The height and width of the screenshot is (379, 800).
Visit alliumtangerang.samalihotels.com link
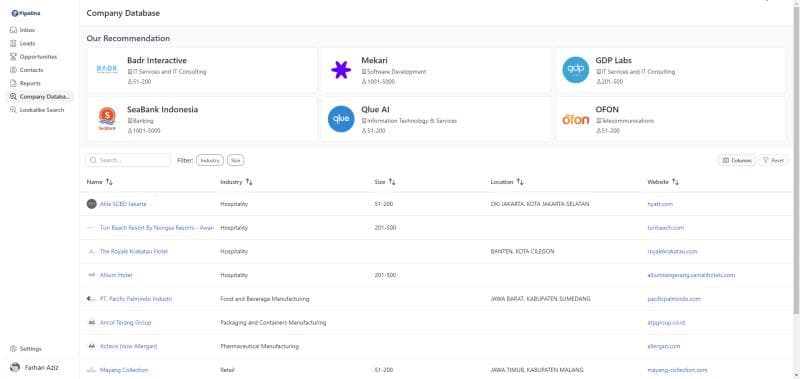691,275
